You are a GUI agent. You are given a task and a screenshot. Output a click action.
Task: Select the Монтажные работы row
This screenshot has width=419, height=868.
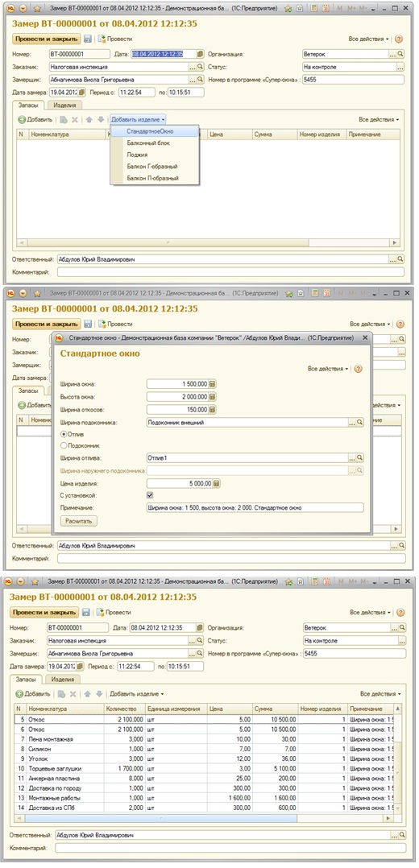point(204,798)
